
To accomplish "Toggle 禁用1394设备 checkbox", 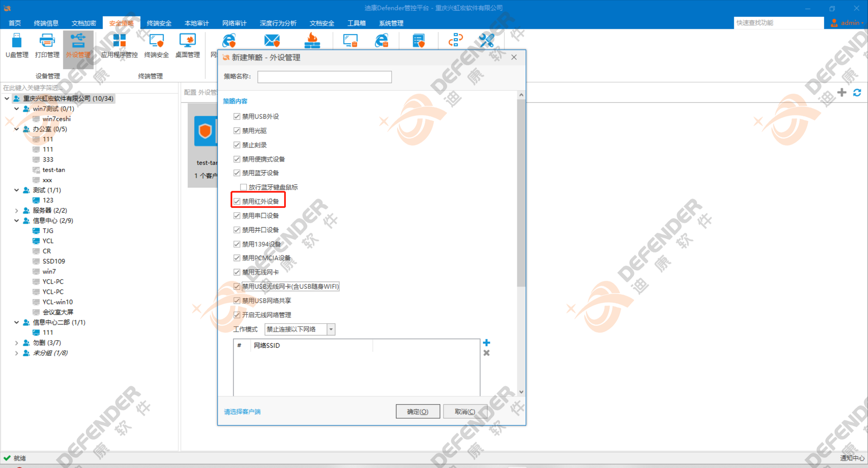I will point(237,244).
